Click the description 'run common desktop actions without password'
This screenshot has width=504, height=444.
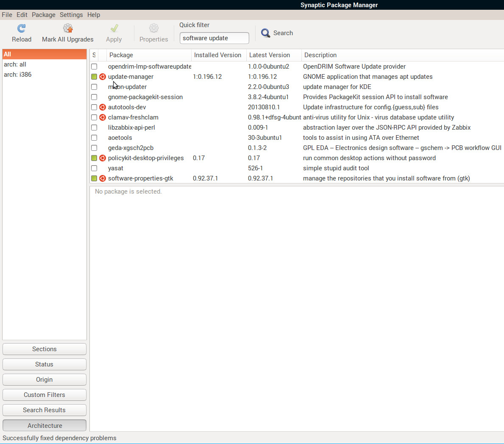(369, 158)
